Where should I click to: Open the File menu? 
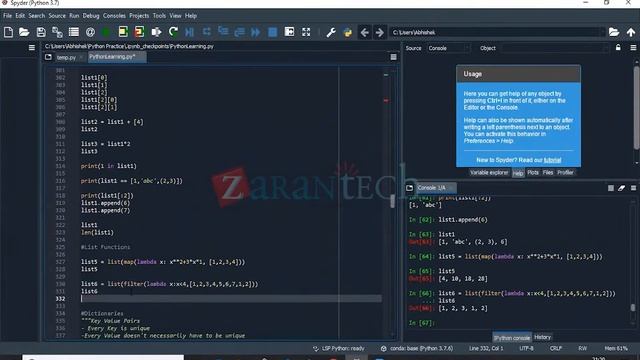coord(7,16)
